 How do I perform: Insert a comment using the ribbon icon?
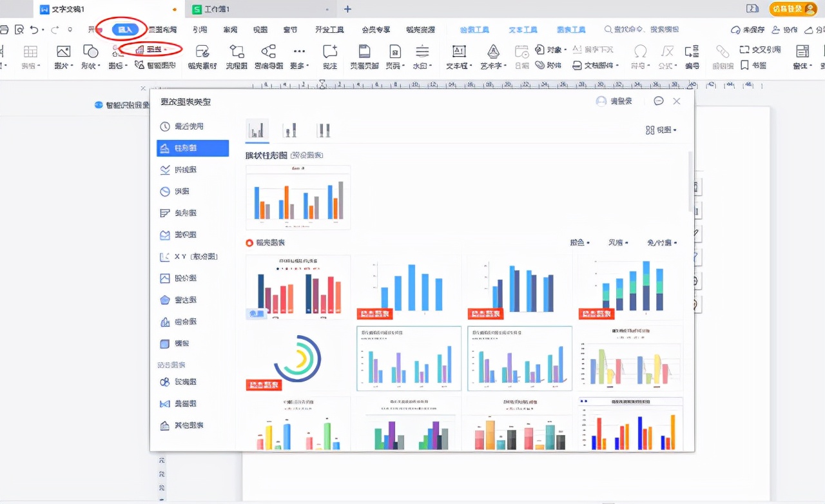pos(330,56)
